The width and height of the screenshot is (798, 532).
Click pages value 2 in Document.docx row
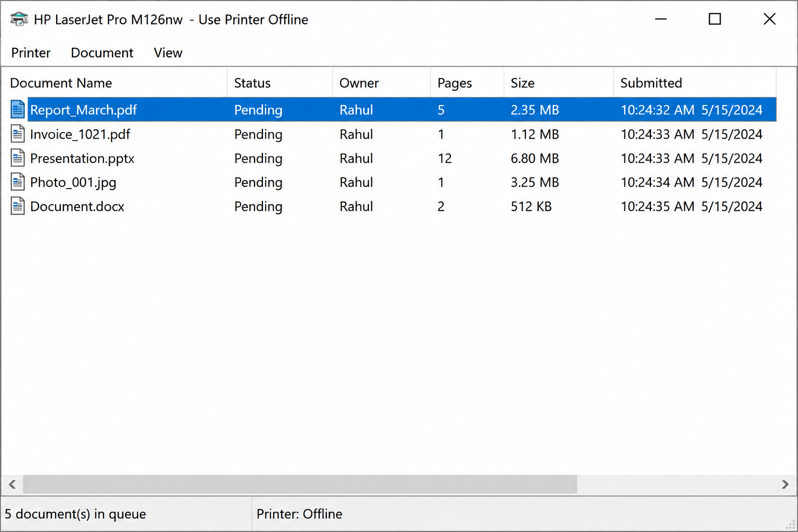point(441,207)
